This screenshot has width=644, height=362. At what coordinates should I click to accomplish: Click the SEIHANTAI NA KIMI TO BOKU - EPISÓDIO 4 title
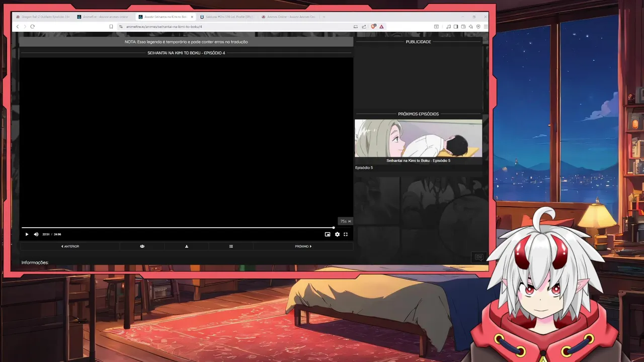click(x=186, y=53)
